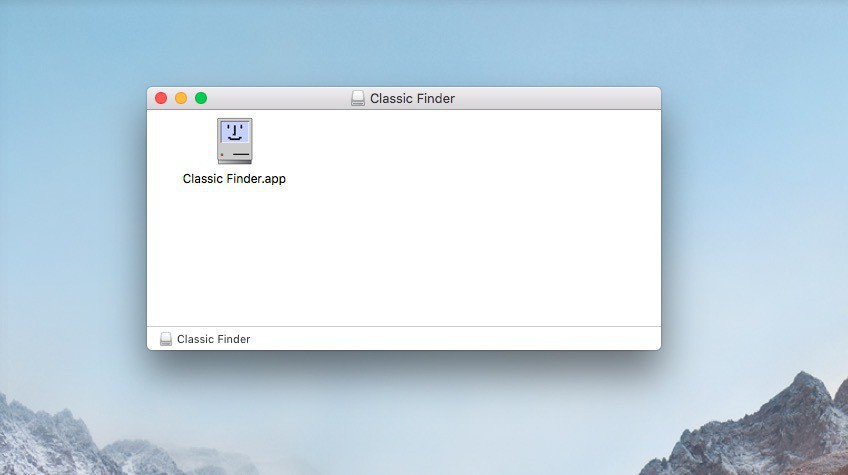
Task: Click empty path bar space right of label
Action: pos(454,339)
